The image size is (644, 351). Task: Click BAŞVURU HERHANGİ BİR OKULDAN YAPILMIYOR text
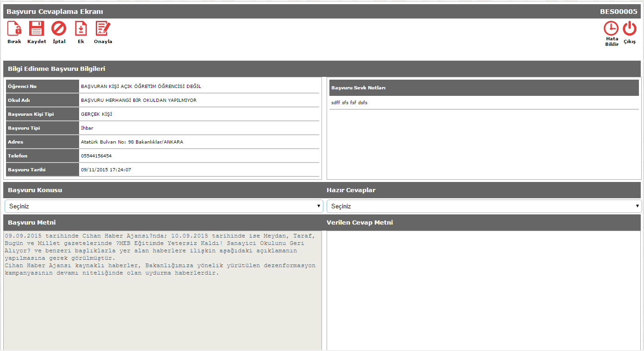(x=139, y=100)
